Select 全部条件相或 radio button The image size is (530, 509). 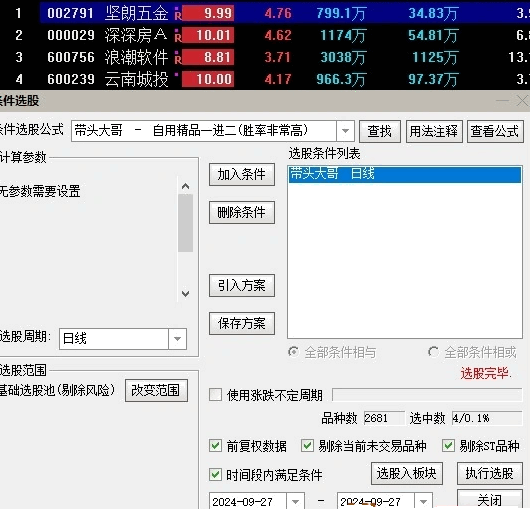point(433,352)
